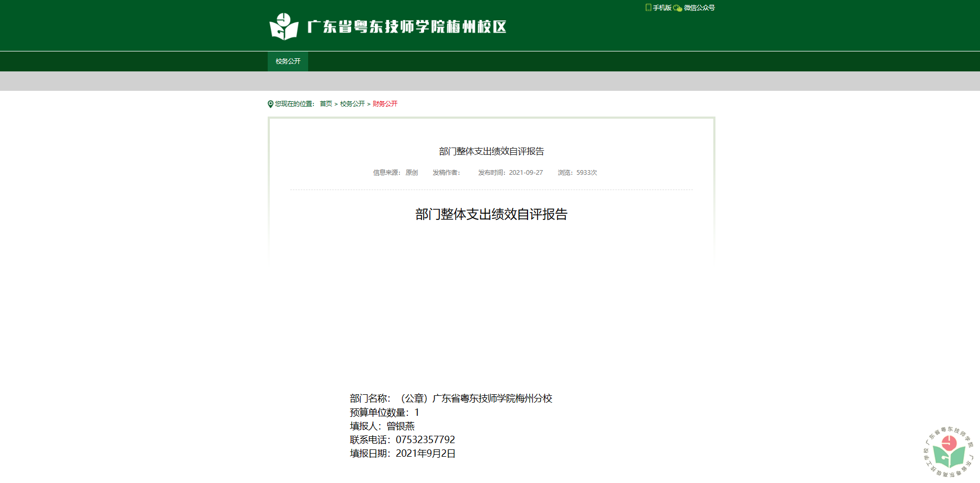Open the 微信公众号 link

699,8
